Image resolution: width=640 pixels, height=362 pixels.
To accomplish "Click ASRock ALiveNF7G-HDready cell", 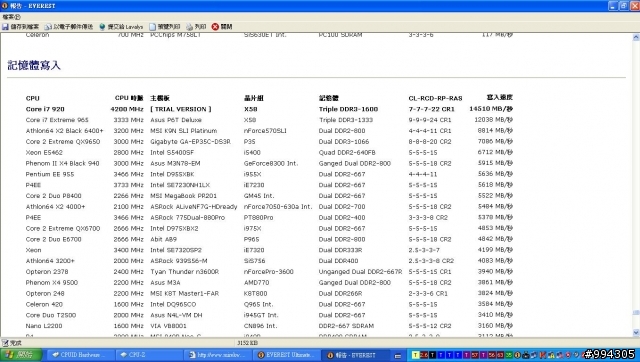I will pyautogui.click(x=194, y=207).
